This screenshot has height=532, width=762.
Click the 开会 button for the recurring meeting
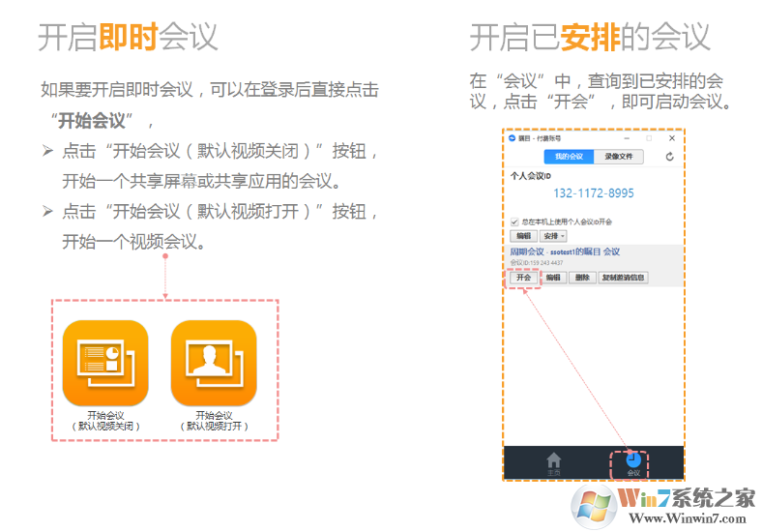click(523, 278)
